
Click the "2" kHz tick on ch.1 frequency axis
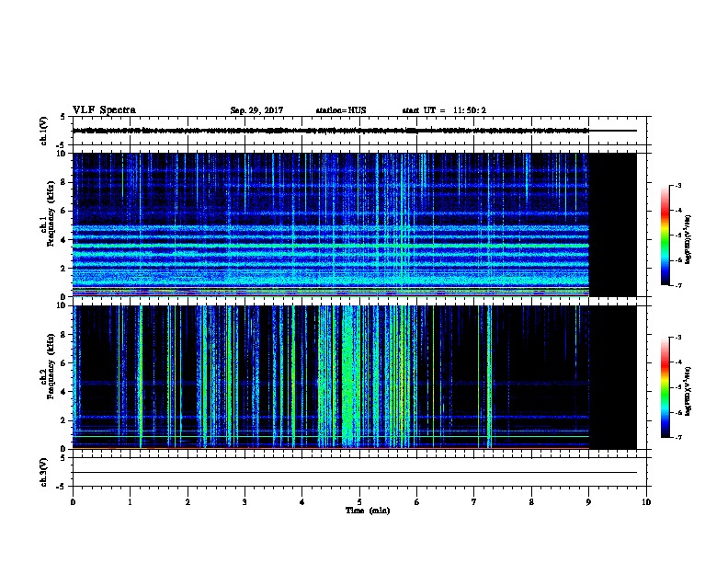coord(65,269)
